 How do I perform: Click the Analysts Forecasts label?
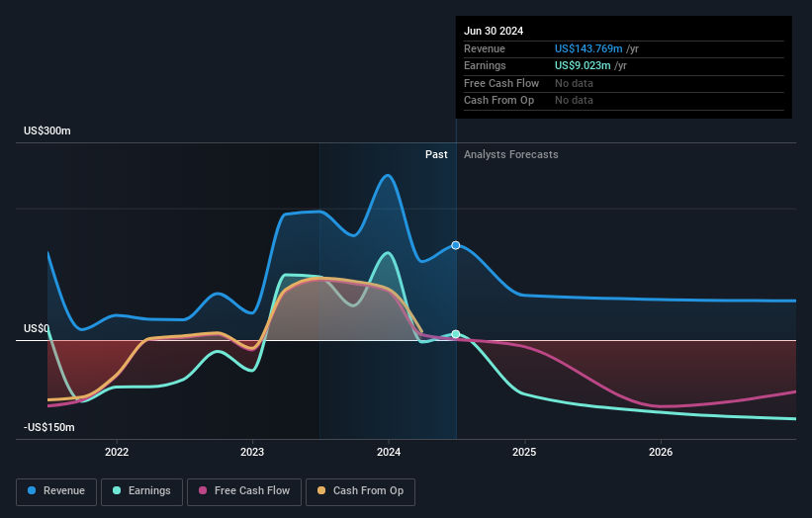tap(511, 155)
